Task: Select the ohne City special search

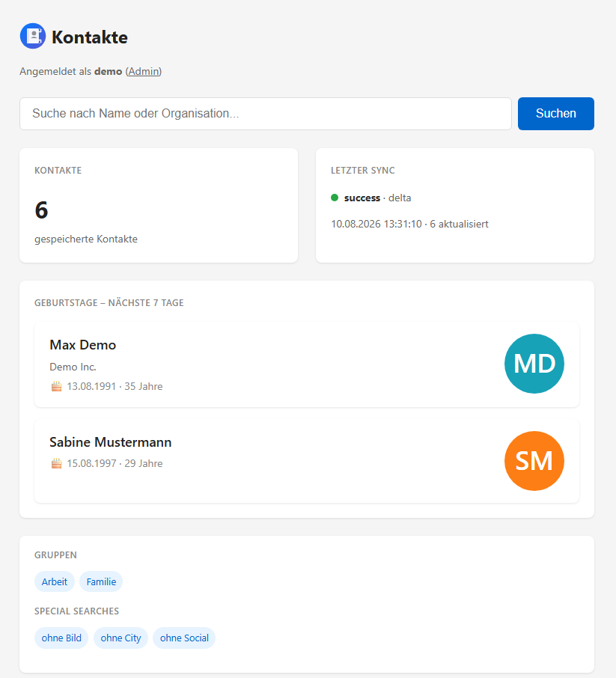Action: tap(121, 638)
